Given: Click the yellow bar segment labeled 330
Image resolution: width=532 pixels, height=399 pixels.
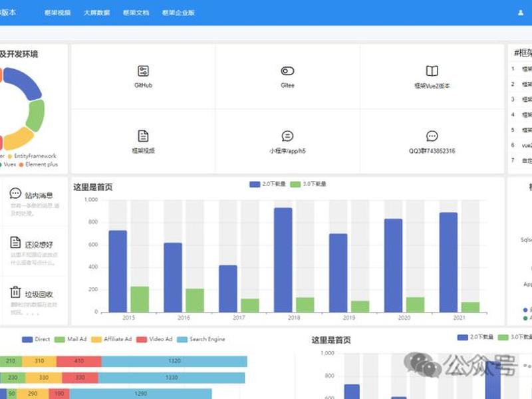Looking at the screenshot, I should tap(44, 378).
